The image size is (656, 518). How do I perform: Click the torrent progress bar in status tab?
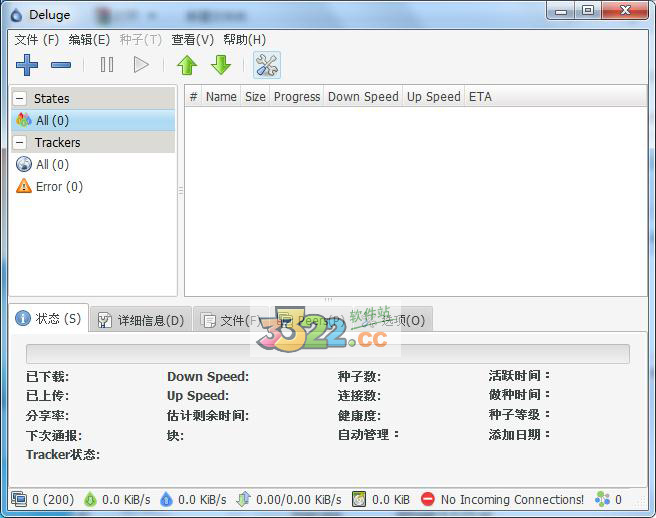tap(328, 354)
